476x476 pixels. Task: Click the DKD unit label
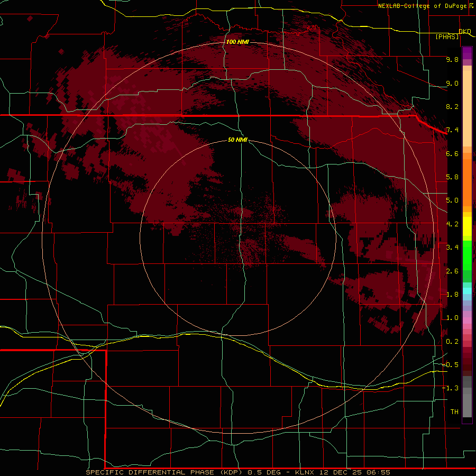click(465, 31)
